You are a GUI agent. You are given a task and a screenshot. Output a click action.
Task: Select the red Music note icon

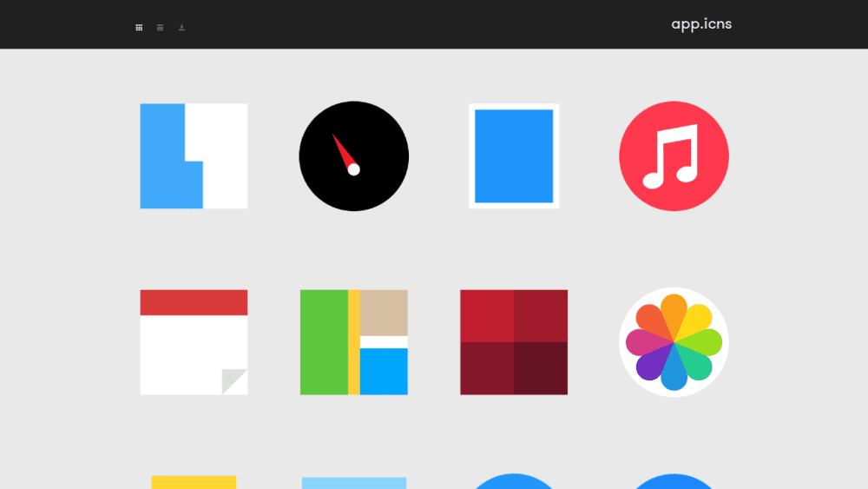(674, 156)
